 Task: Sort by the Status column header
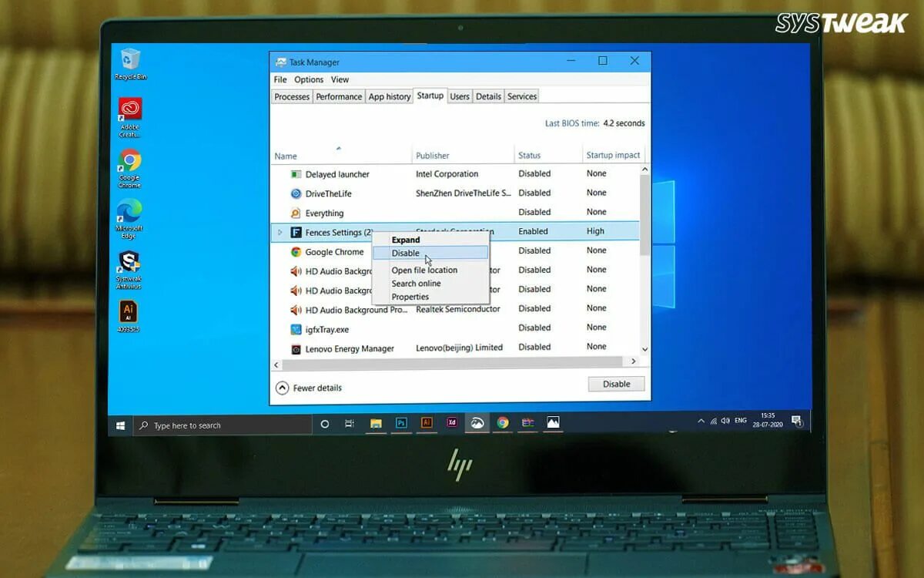548,154
